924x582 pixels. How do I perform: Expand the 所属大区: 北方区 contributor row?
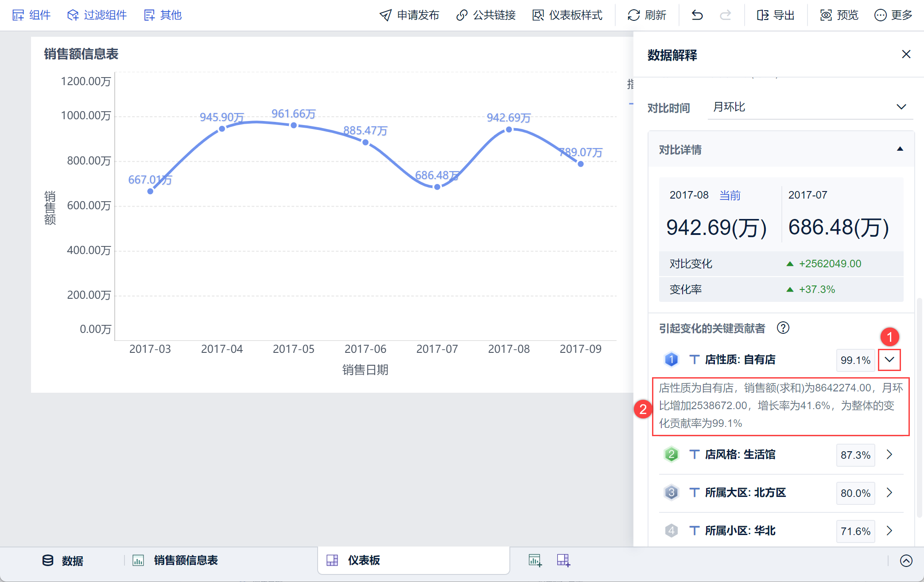[x=889, y=492]
